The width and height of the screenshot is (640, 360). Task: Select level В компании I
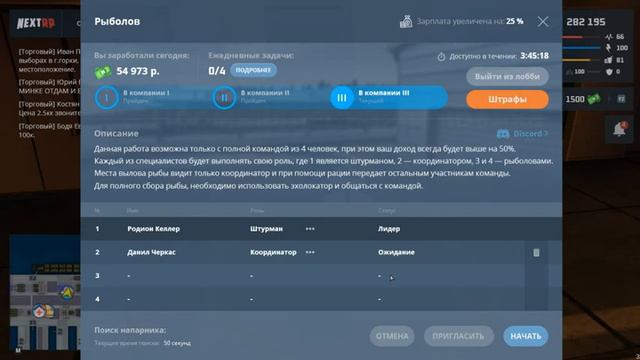[x=153, y=97]
